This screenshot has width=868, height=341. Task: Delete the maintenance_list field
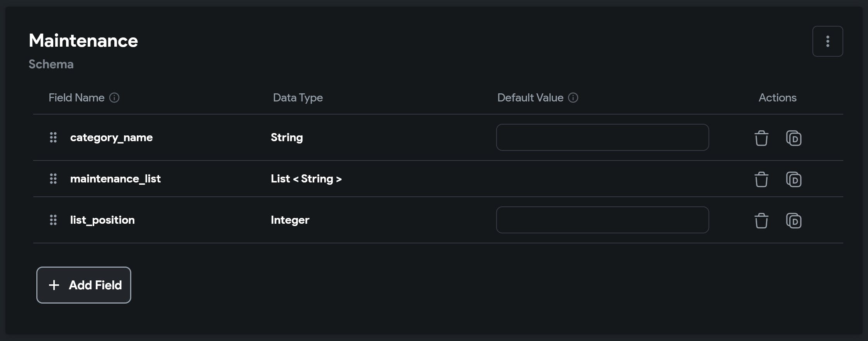pyautogui.click(x=761, y=179)
